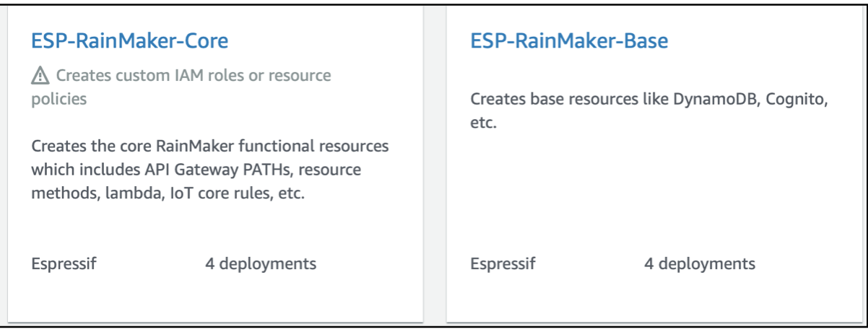The width and height of the screenshot is (868, 332).
Task: Open the ESP-RainMaker-Base application link
Action: pos(569,41)
